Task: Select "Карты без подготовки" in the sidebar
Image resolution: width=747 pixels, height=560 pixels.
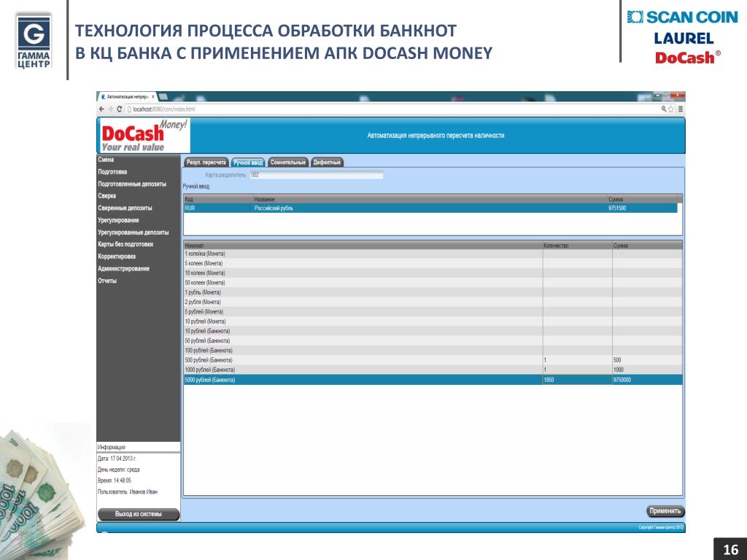Action: tap(125, 244)
